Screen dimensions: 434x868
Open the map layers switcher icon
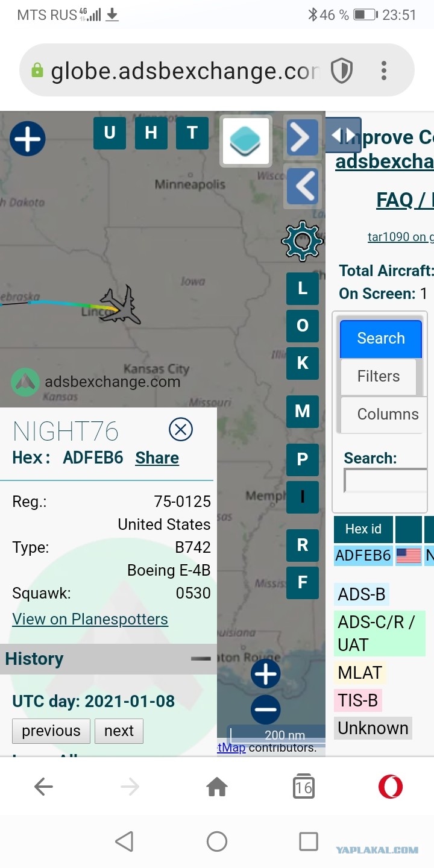point(245,140)
